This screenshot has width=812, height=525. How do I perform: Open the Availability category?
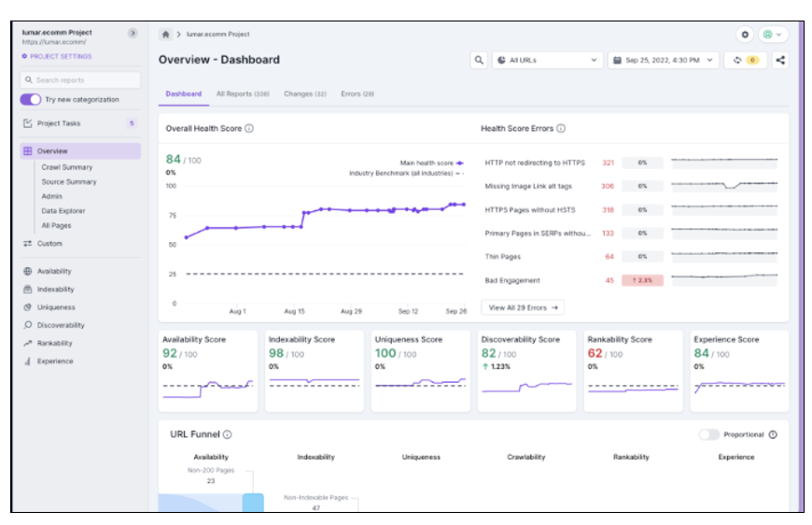pos(48,271)
